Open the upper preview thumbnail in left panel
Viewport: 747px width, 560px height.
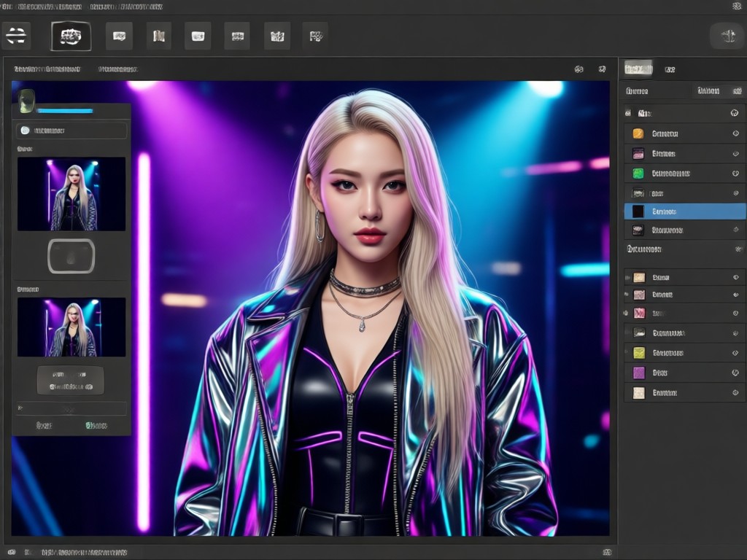pyautogui.click(x=71, y=194)
